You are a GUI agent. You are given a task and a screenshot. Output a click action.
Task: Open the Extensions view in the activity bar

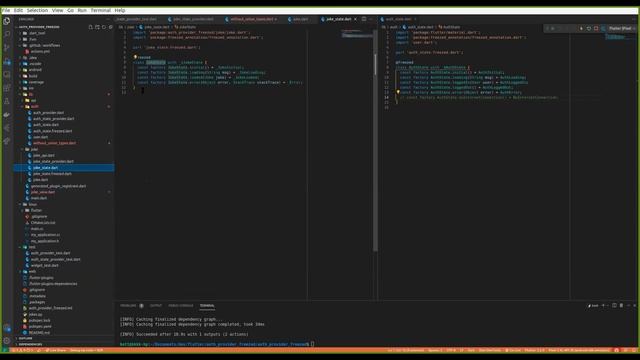(x=7, y=88)
